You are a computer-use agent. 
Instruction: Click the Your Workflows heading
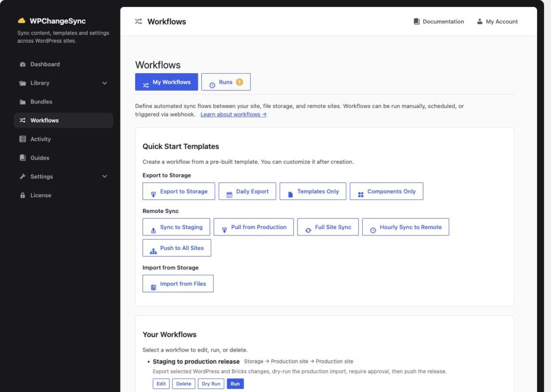[169, 334]
